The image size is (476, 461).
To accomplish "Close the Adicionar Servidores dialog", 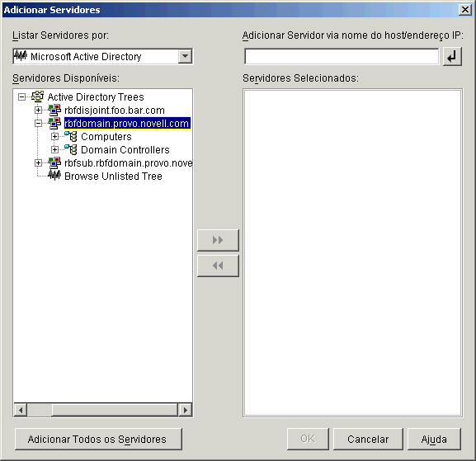I will pyautogui.click(x=464, y=10).
